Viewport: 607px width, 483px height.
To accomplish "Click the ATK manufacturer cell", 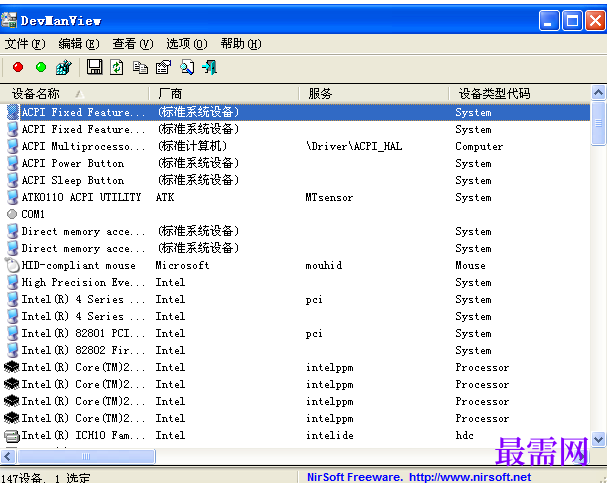I will [165, 197].
